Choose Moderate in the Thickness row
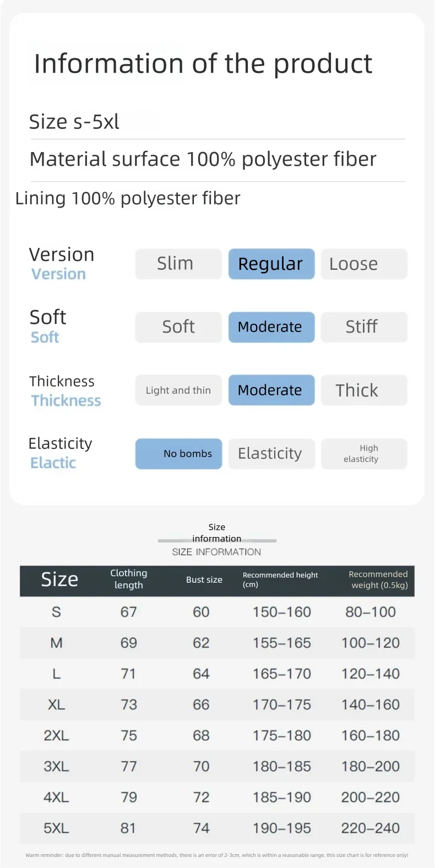The image size is (435, 868). pos(271,390)
